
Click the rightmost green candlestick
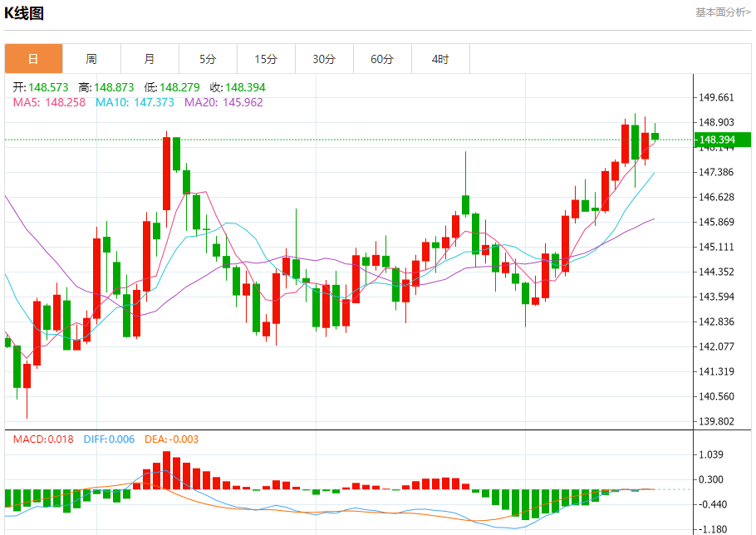pos(655,135)
